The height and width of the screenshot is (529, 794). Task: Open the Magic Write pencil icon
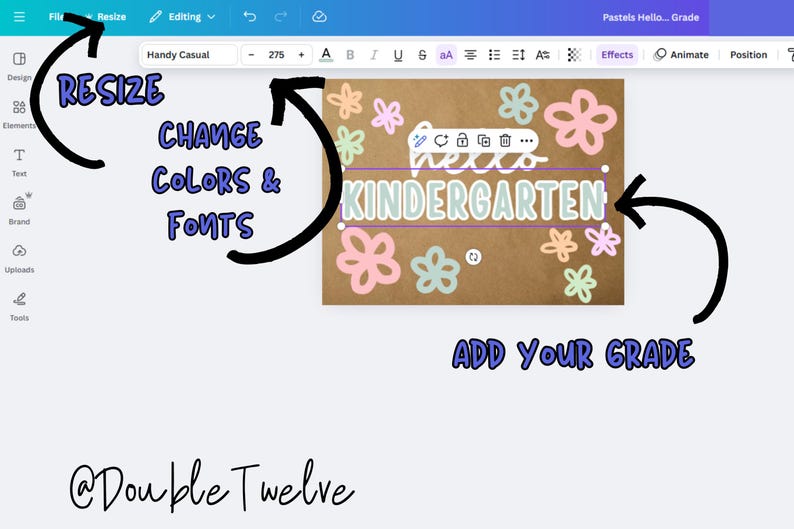pyautogui.click(x=420, y=140)
